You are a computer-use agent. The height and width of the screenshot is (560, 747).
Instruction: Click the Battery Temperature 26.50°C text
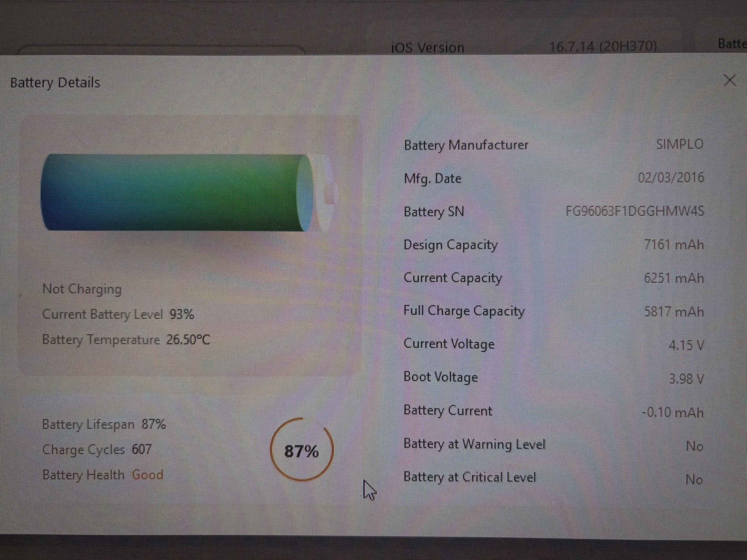[126, 340]
